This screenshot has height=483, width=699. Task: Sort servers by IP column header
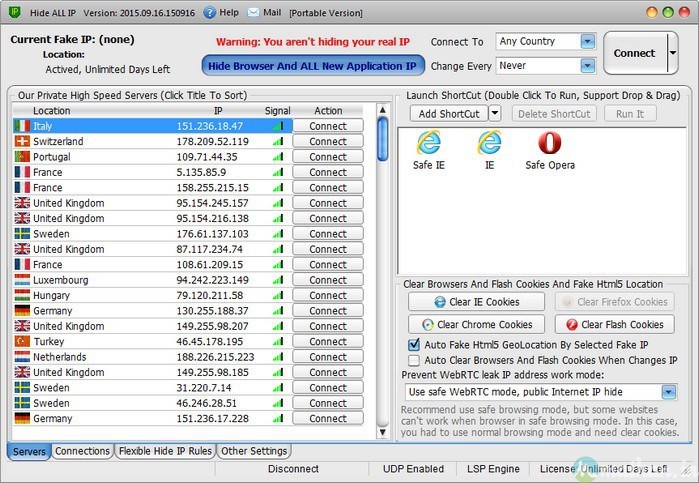(x=218, y=111)
